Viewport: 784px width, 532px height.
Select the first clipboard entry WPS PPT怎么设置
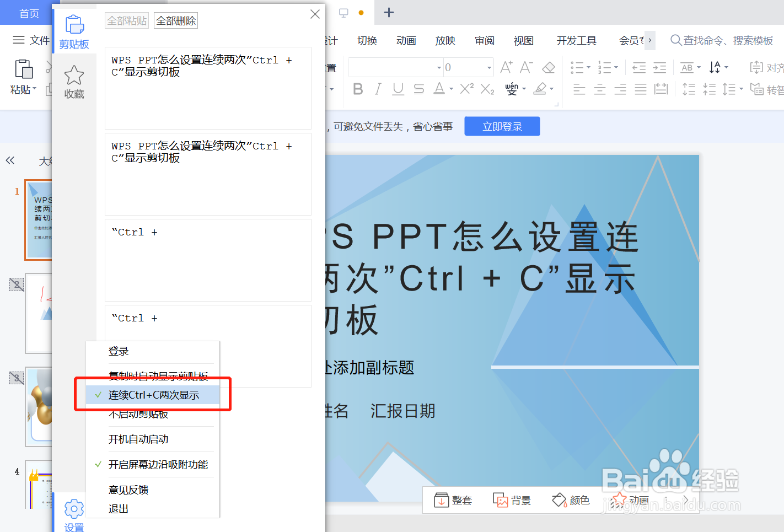pos(208,88)
